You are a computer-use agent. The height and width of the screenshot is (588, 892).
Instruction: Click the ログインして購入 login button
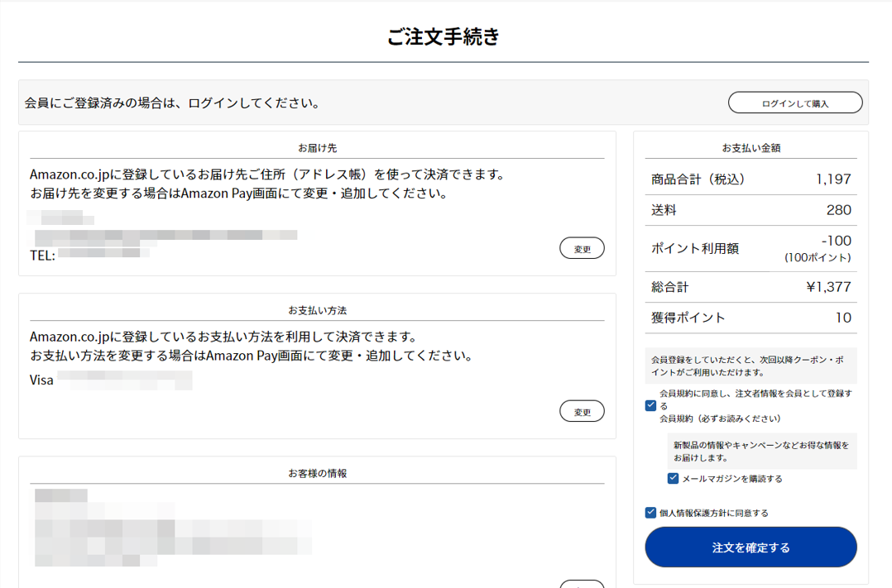coord(794,102)
